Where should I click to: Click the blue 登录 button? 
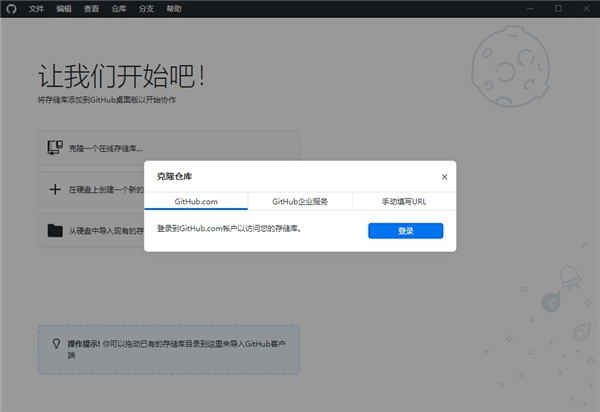[x=406, y=231]
